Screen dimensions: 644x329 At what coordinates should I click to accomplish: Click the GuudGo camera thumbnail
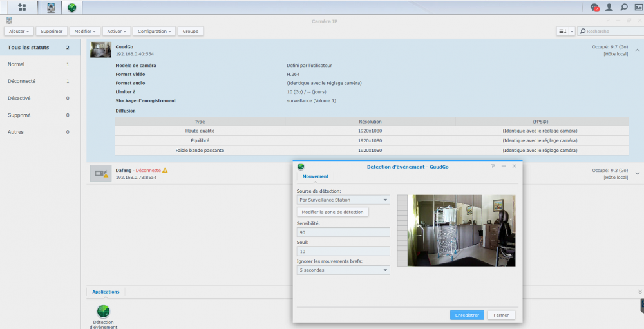tap(100, 50)
